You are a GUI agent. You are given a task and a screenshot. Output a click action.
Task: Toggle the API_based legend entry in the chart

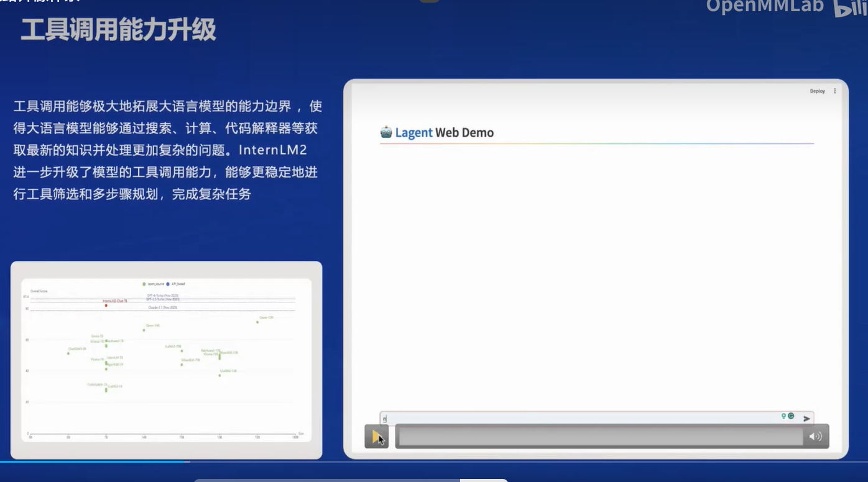[176, 284]
